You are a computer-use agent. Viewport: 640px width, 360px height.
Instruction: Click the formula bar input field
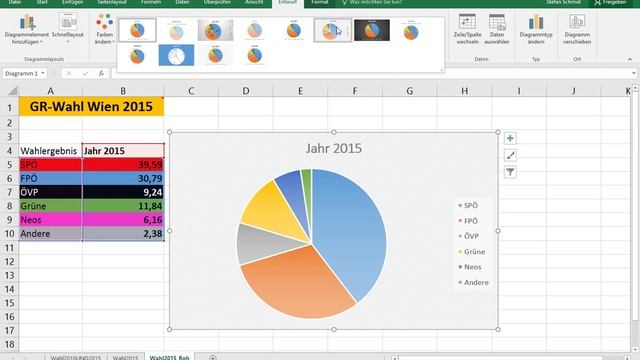click(371, 73)
